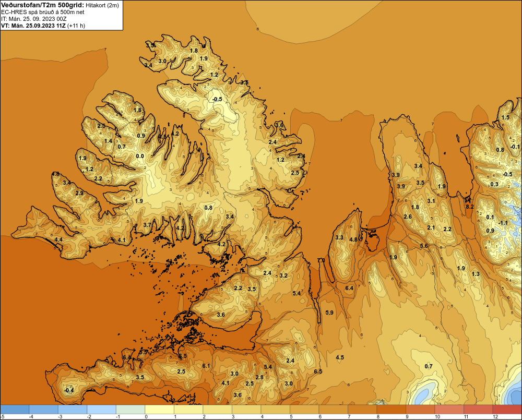Click the temperature label 1.5
The image size is (522, 420).
505,117
